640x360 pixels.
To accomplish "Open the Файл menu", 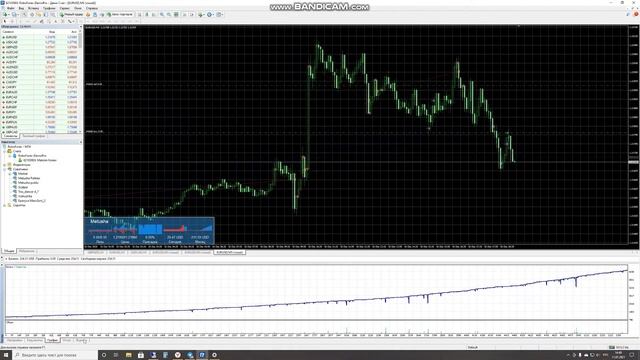I will (10, 8).
